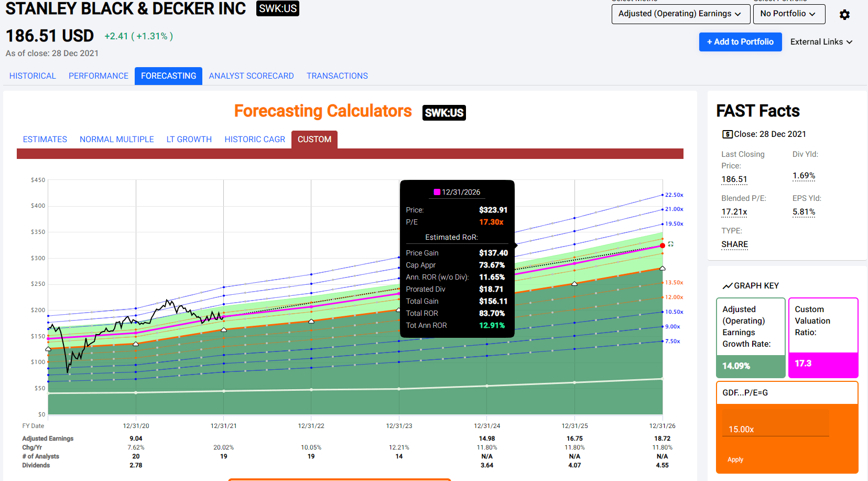Click the 15.00x valuation input field
Screen dimensions: 868x481
click(776, 423)
